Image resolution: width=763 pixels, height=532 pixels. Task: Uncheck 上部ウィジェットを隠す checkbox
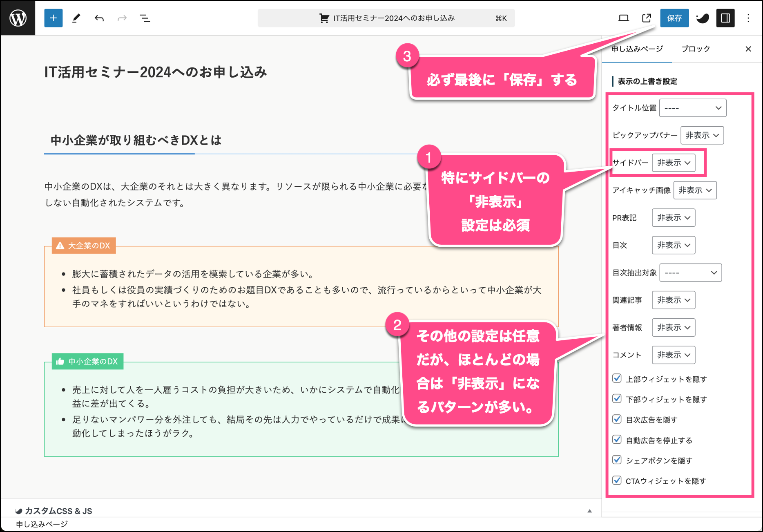coord(617,379)
